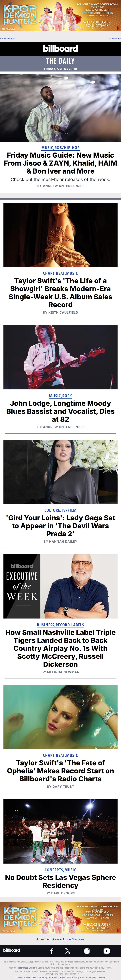Screen dimensions: 121x980
Task: Click the Billboard logo in footer bar
Action: pos(11,950)
